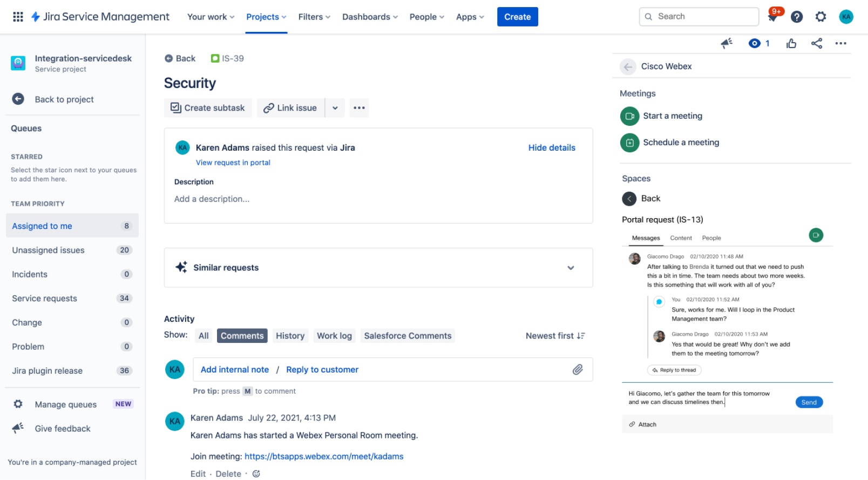Image resolution: width=868 pixels, height=480 pixels.
Task: Click the Spaces Back arrow icon
Action: click(629, 199)
